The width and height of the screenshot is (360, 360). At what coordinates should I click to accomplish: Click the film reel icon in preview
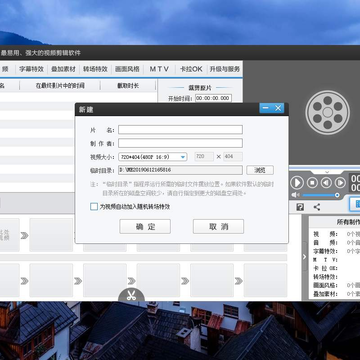click(x=327, y=112)
